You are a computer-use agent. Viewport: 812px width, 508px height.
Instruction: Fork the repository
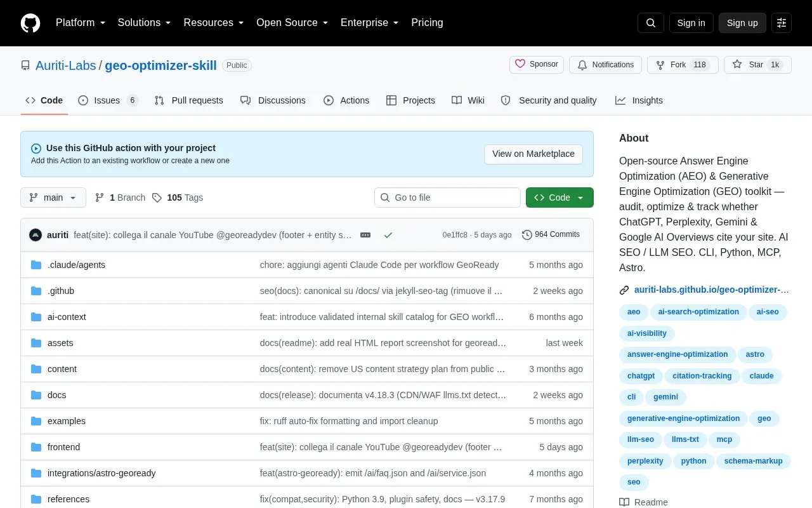click(683, 65)
